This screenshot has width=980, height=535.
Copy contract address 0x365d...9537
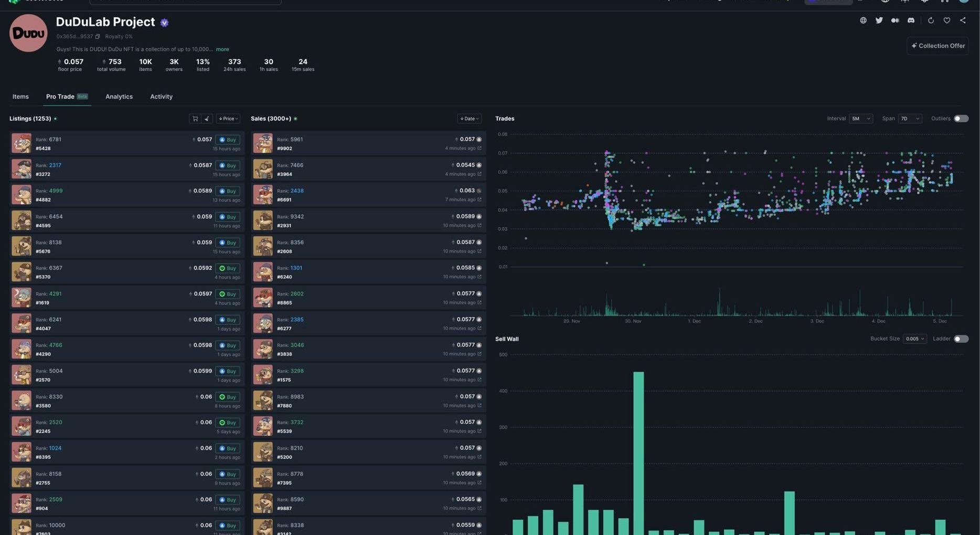[x=98, y=37]
